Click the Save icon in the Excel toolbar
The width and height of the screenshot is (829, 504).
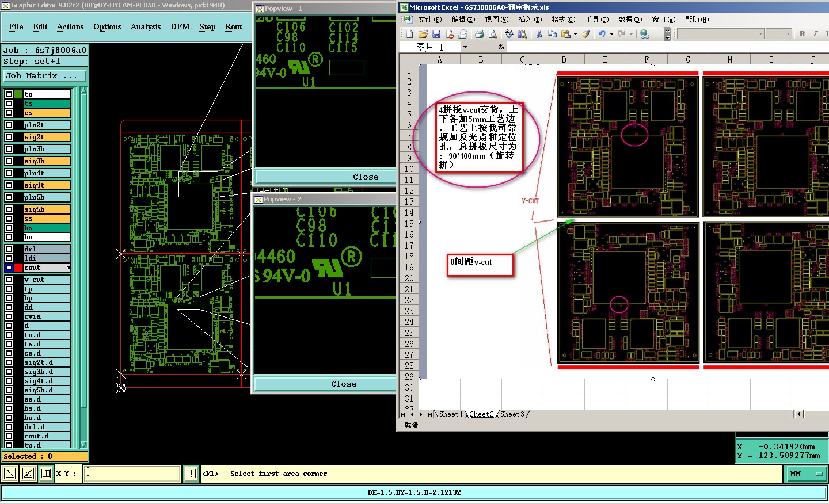click(x=436, y=35)
